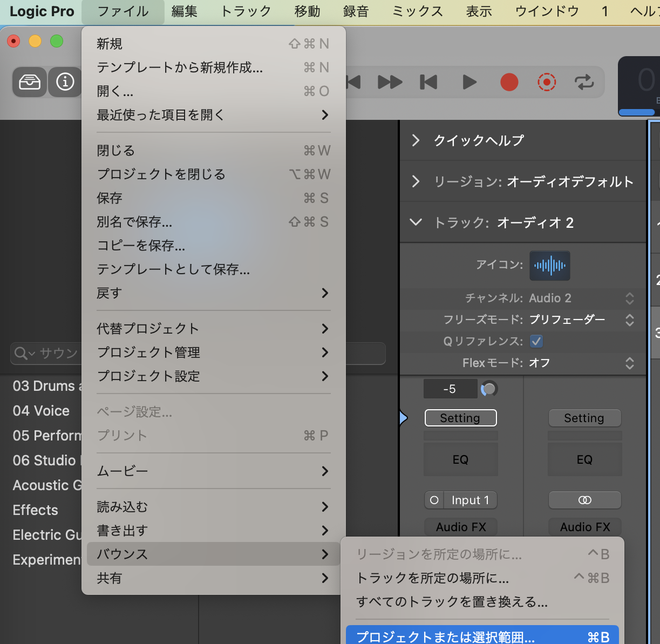
Task: Choose コピーを保存… menu item
Action: click(x=213, y=246)
